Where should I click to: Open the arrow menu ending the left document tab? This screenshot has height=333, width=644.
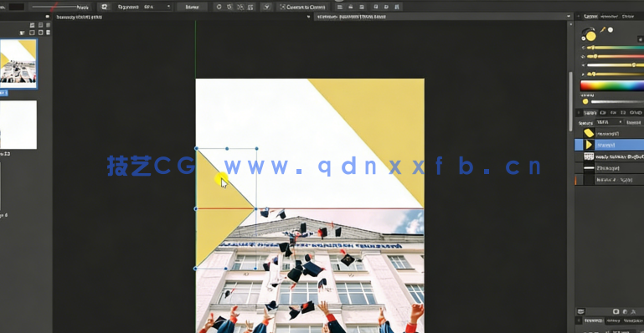[x=308, y=17]
